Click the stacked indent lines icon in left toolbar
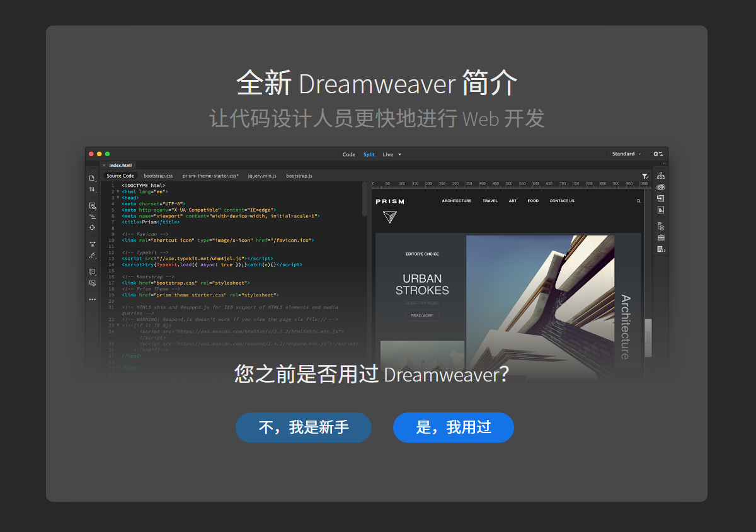 tap(92, 217)
